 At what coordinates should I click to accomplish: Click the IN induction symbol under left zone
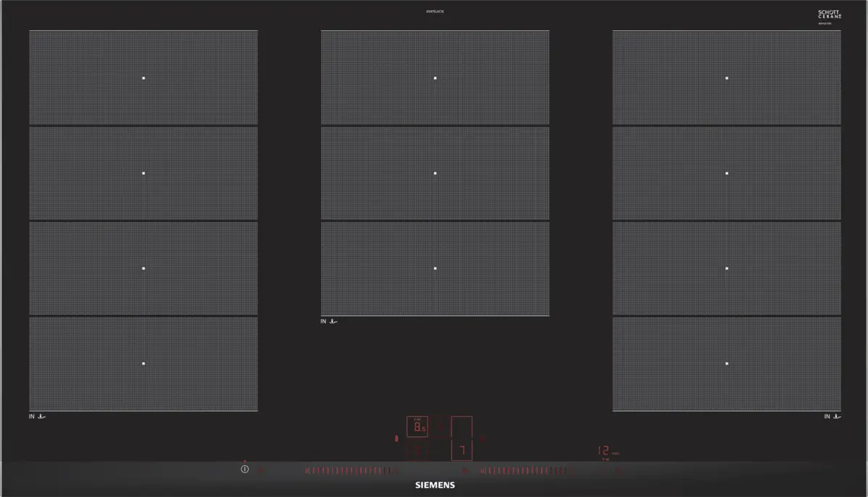[x=38, y=417]
